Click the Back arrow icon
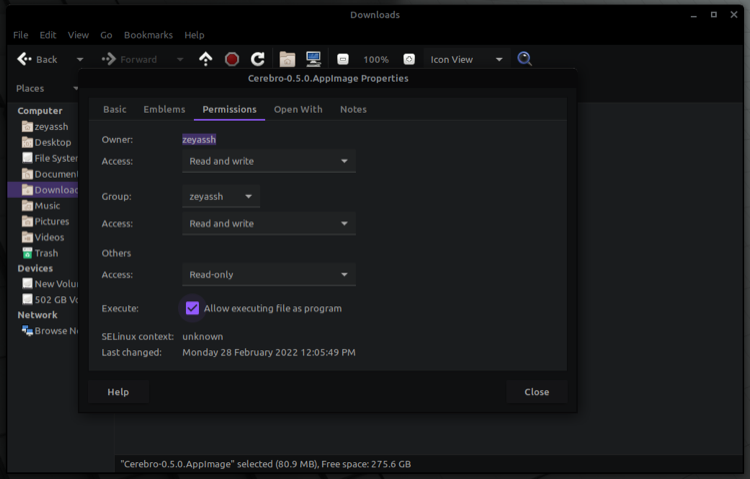 tap(24, 59)
